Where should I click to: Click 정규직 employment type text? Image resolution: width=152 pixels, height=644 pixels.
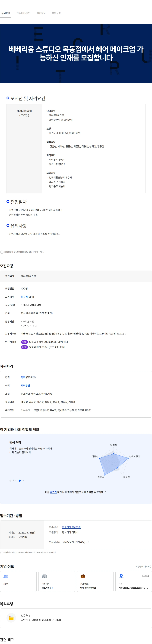[x=24, y=297]
